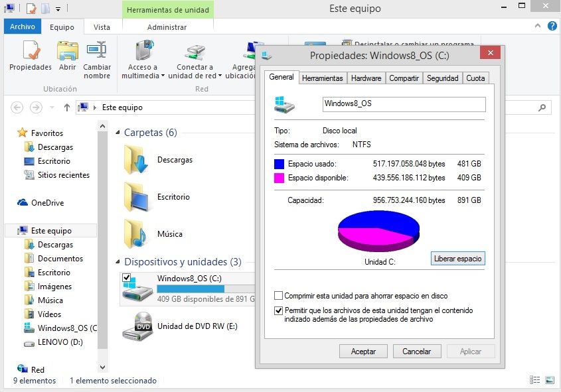This screenshot has width=561, height=392.
Task: Select Windows8_OS (C:) drive icon
Action: pyautogui.click(x=137, y=289)
